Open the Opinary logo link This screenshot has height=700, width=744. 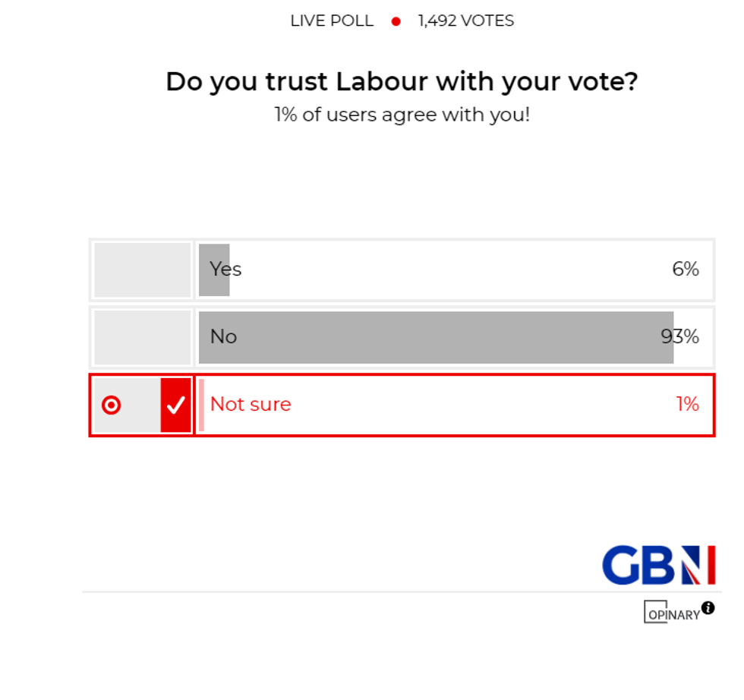pyautogui.click(x=671, y=612)
